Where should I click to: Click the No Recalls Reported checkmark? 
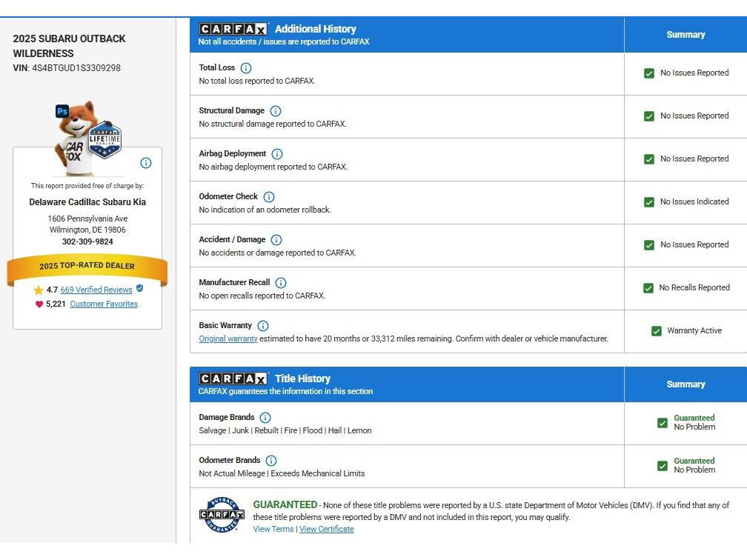click(x=648, y=288)
